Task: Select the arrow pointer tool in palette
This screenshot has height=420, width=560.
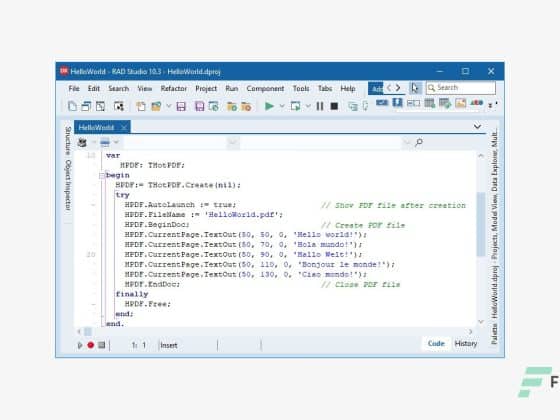Action: pyautogui.click(x=414, y=88)
